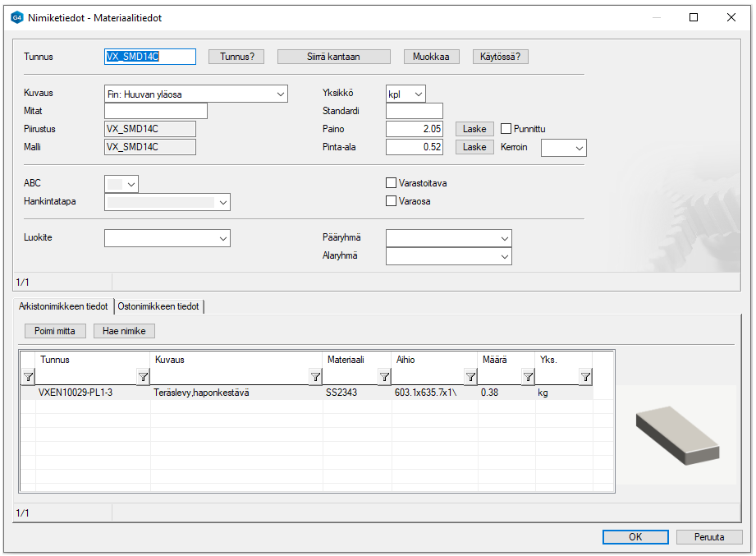The width and height of the screenshot is (756, 556).
Task: Click filter icon in Aihio column
Action: tap(470, 377)
